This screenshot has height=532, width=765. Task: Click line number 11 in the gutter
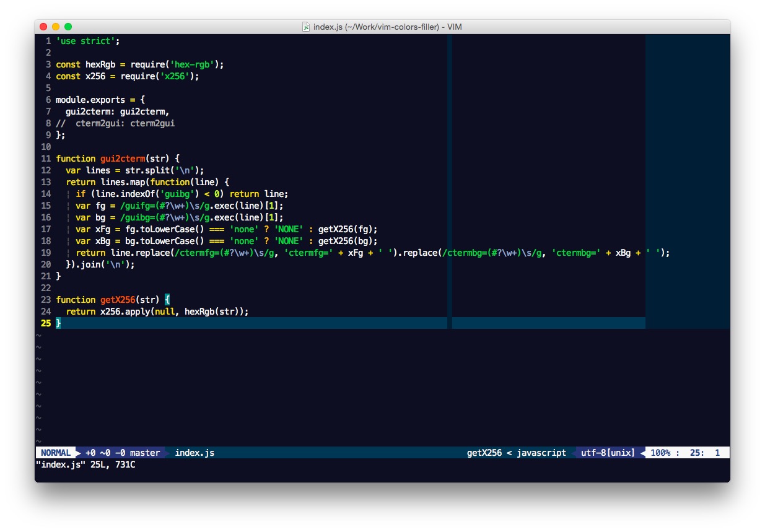46,159
